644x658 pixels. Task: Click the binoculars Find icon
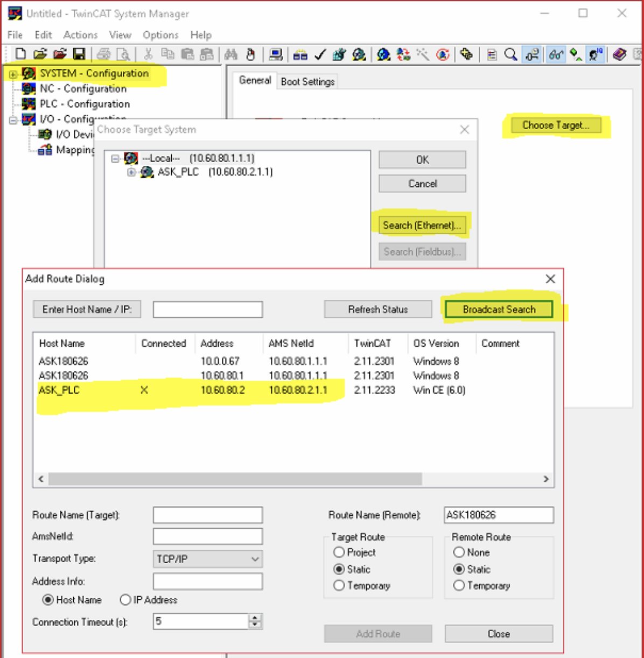click(231, 54)
